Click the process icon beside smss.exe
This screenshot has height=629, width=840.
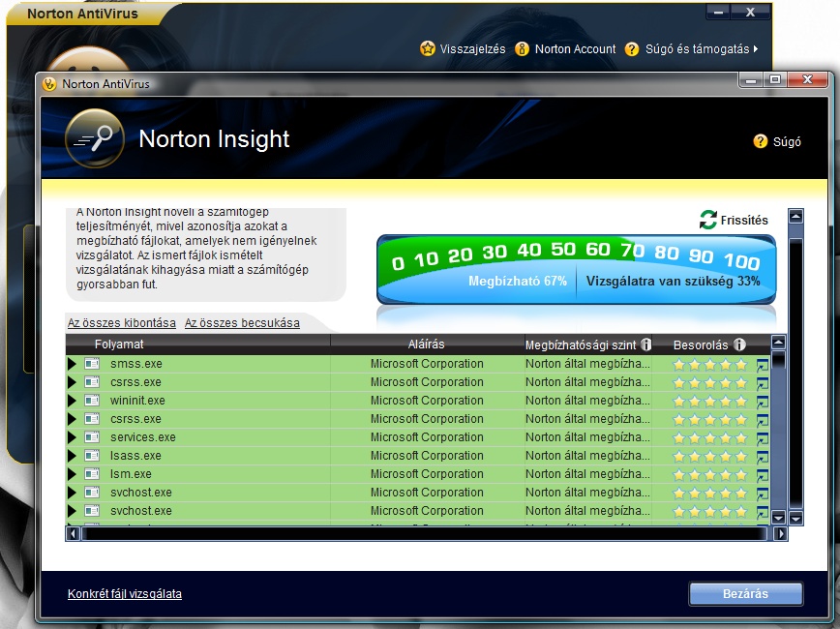point(92,364)
